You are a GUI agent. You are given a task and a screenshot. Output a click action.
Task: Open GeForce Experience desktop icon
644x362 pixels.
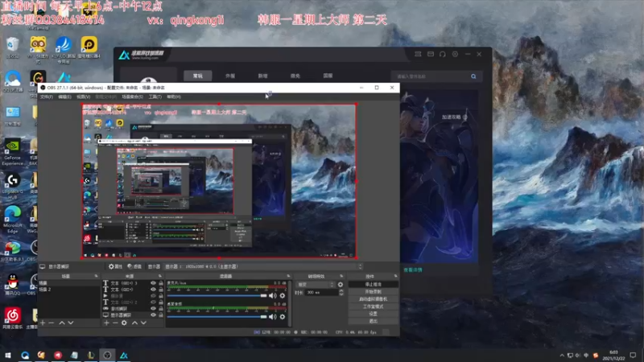click(12, 152)
